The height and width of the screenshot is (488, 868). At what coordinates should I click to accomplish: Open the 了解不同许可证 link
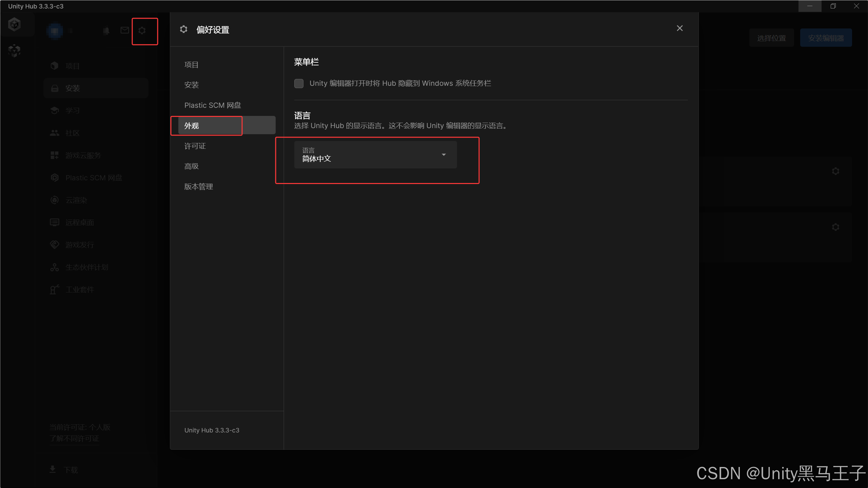click(x=74, y=439)
